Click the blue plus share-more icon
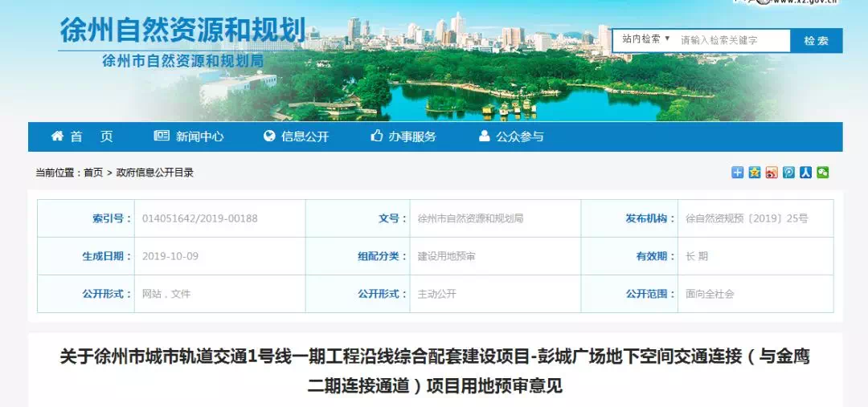 point(737,173)
